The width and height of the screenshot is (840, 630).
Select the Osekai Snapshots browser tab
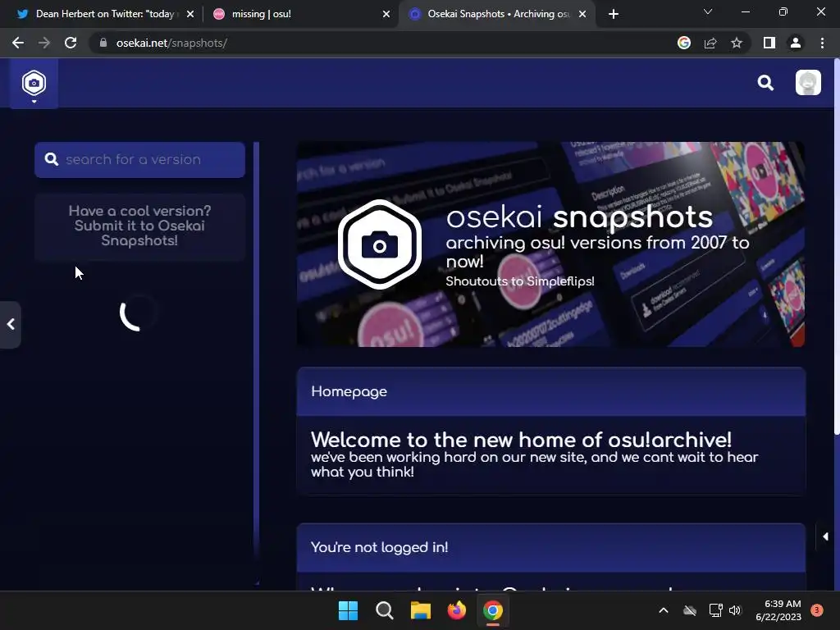click(497, 14)
